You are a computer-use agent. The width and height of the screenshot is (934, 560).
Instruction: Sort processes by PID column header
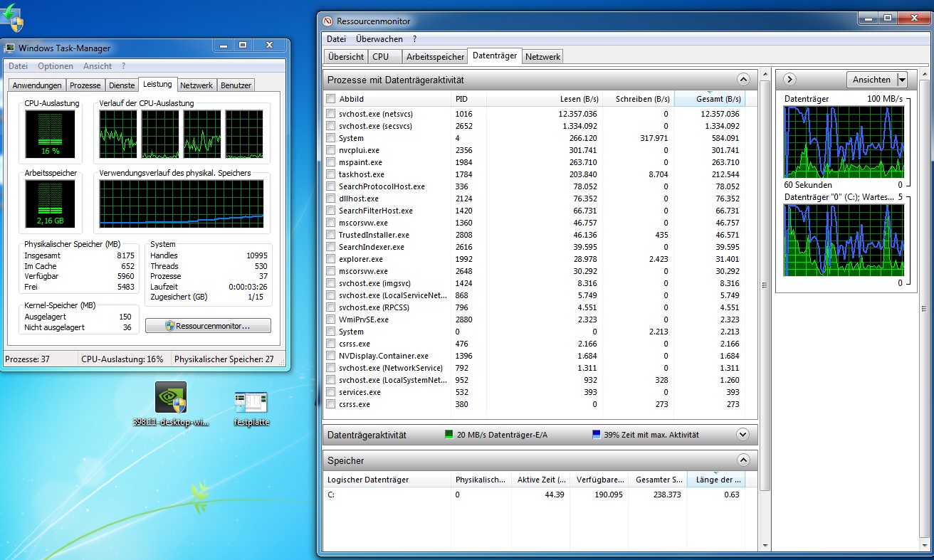[469, 99]
